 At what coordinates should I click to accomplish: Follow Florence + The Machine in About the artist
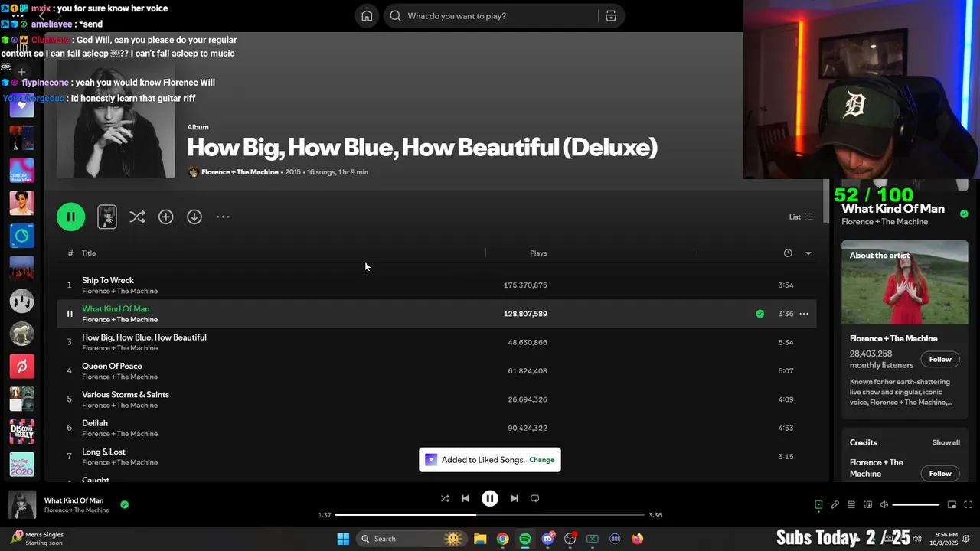pyautogui.click(x=940, y=360)
